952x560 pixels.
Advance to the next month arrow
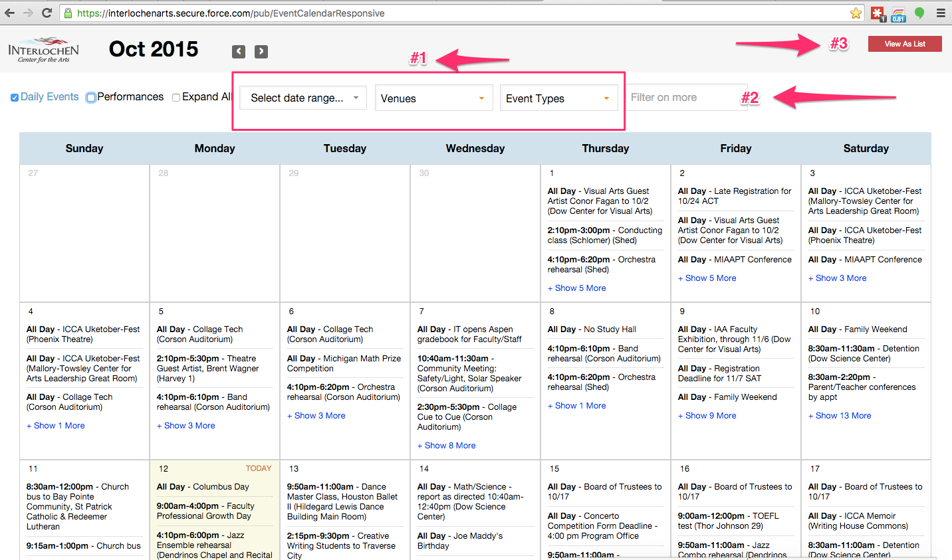(261, 52)
